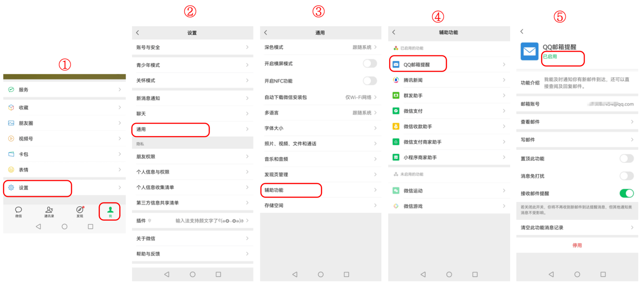
Task: Open 照片、视频、文件和通话 entry
Action: (x=321, y=144)
